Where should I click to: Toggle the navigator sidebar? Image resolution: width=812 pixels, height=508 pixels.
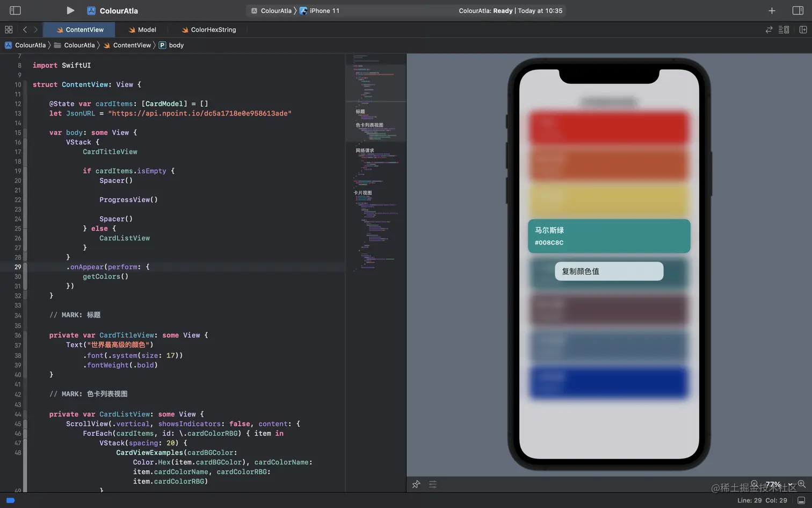click(15, 10)
